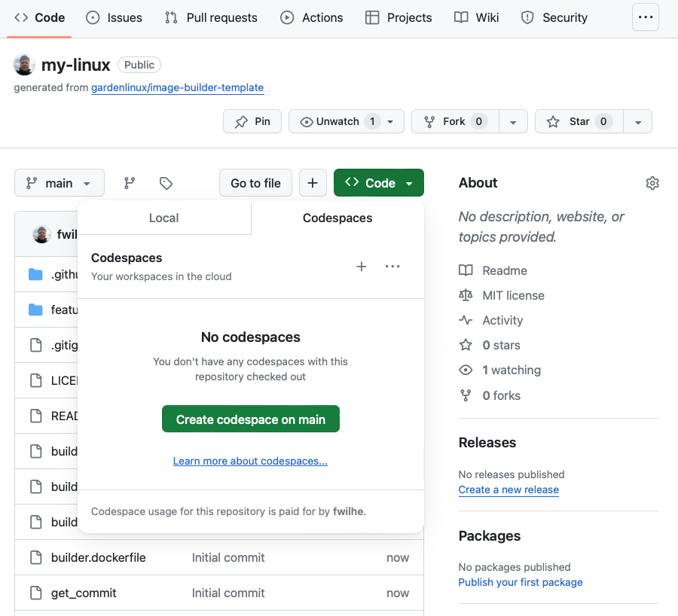
Task: Switch to Projects tab
Action: click(399, 18)
